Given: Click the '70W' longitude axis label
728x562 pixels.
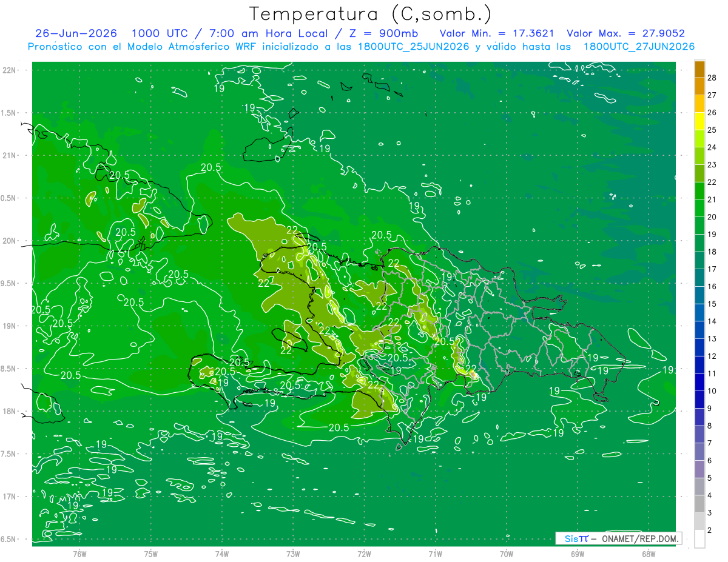Looking at the screenshot, I should coord(507,554).
